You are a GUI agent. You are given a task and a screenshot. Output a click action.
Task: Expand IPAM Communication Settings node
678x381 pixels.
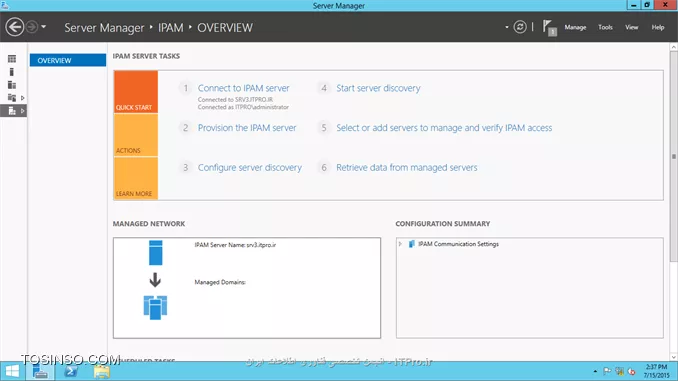(x=400, y=244)
